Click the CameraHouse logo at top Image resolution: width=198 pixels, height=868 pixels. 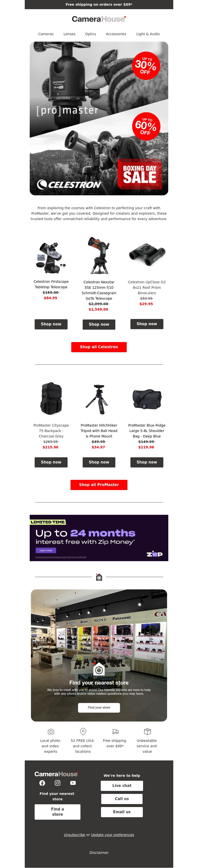point(99,19)
